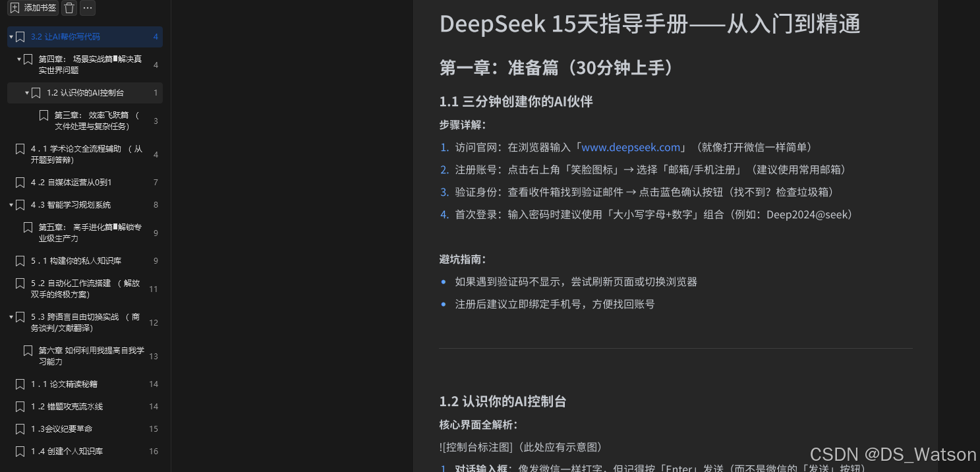Click bookmark icon beside 1.1 论文精读秘籍
Image resolution: width=980 pixels, height=472 pixels.
click(x=20, y=384)
